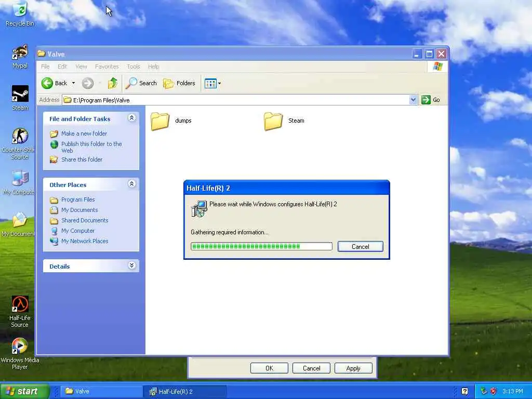The width and height of the screenshot is (532, 399).
Task: Click the Half-Life(R) 2 dialog title bar
Action: 286,188
